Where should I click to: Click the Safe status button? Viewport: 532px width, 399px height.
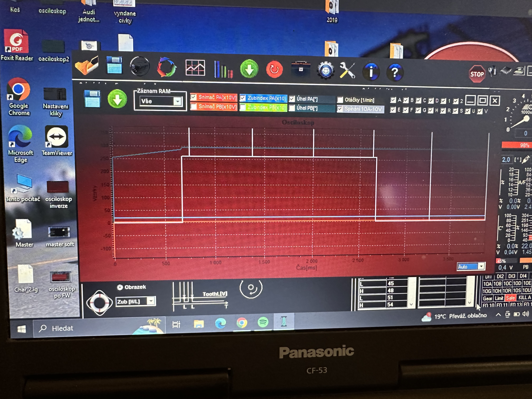pos(510,298)
